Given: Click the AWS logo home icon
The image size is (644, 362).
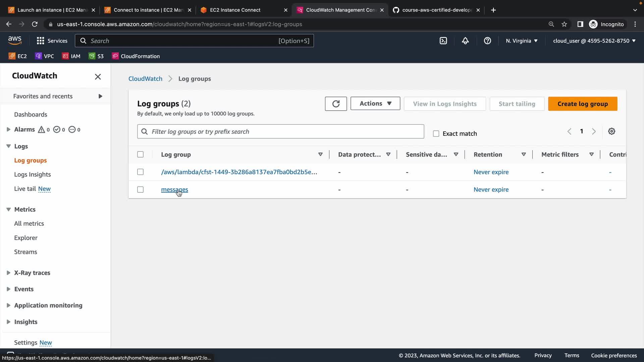Looking at the screenshot, I should 15,41.
